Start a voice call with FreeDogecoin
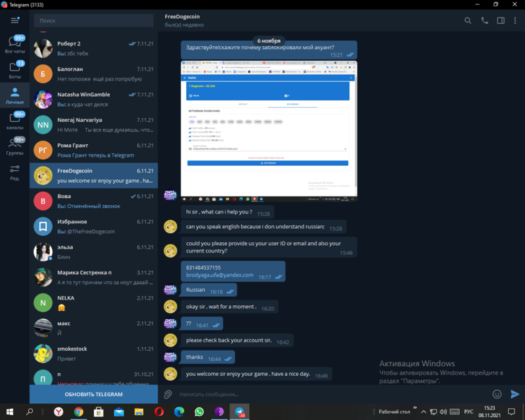 point(484,21)
